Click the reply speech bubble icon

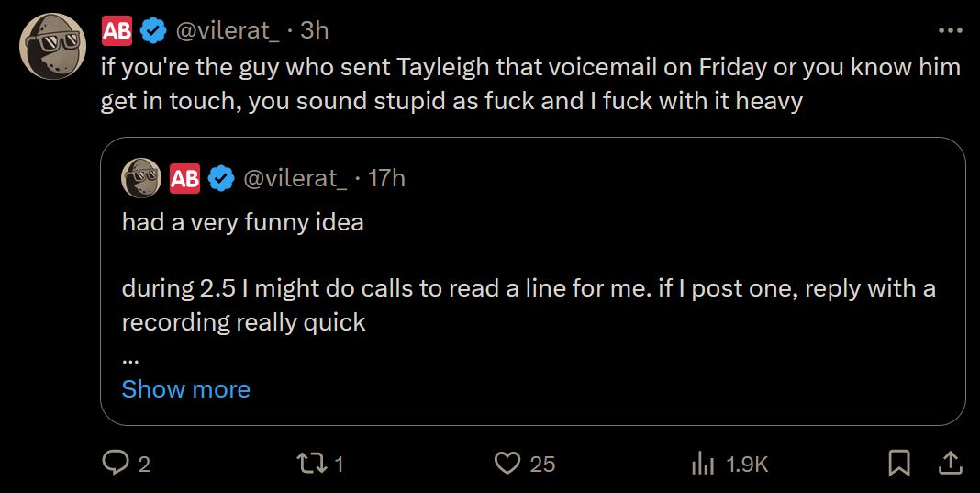coord(115,464)
